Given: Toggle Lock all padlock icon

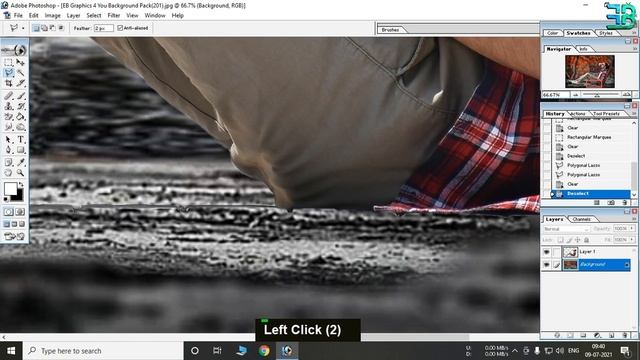Looking at the screenshot, I should pos(587,240).
